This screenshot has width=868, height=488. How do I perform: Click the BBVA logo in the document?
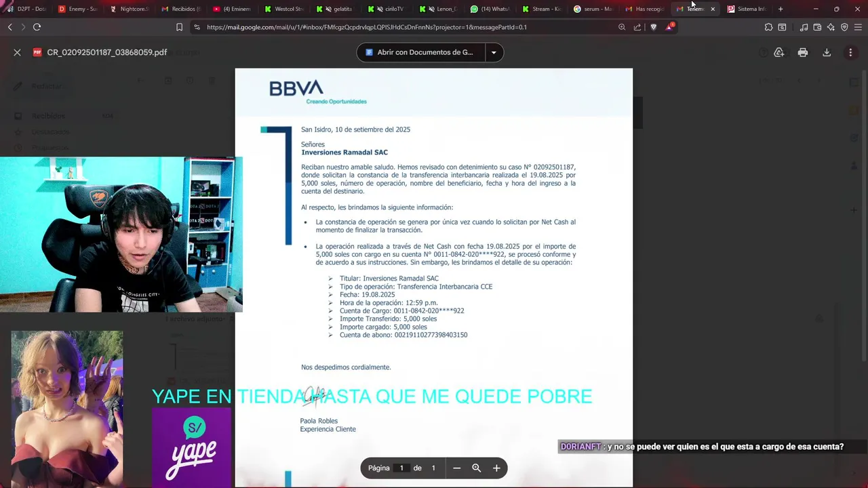click(x=296, y=88)
